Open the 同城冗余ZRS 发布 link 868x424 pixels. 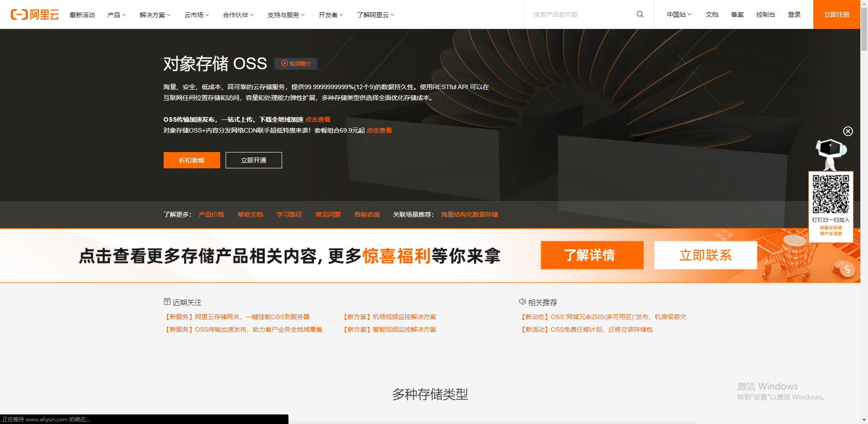(x=603, y=317)
